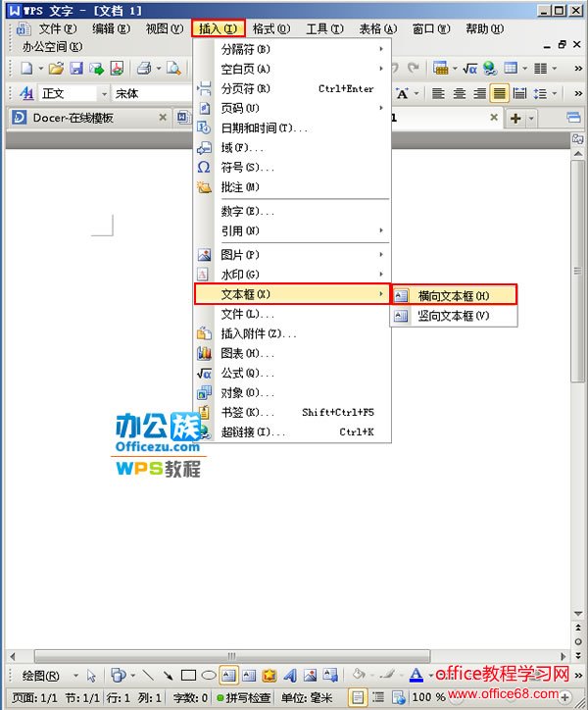The height and width of the screenshot is (710, 588).
Task: Open the 工具(T) menu
Action: 324,29
